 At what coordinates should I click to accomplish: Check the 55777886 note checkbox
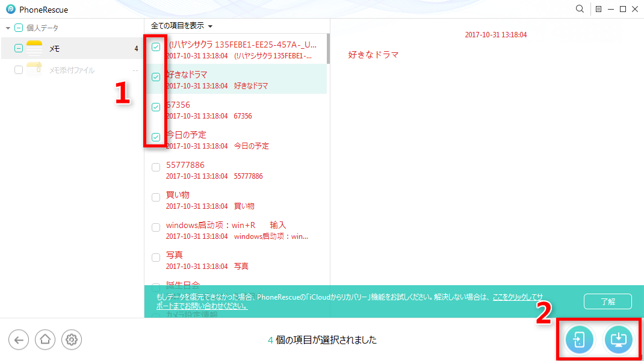[x=156, y=167]
